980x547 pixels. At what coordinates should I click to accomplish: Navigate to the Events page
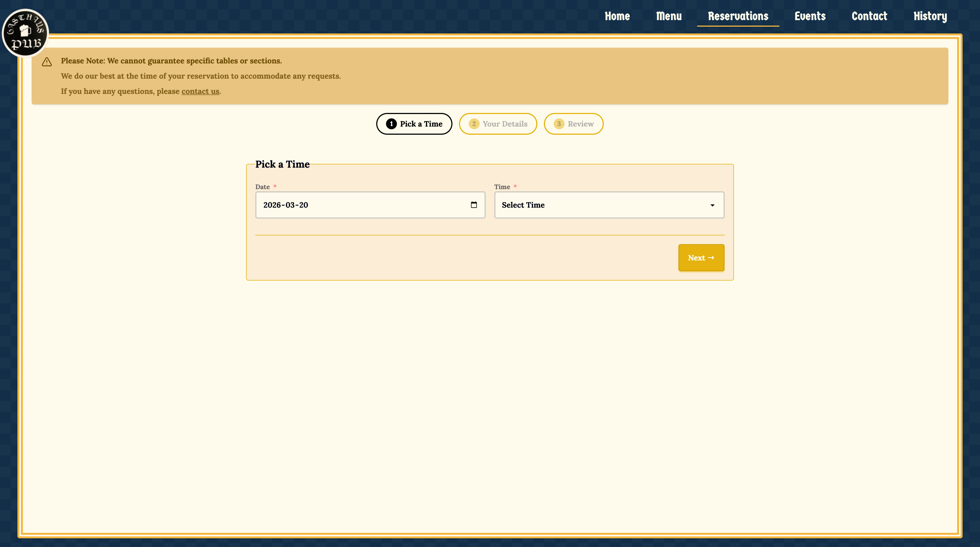pos(810,16)
